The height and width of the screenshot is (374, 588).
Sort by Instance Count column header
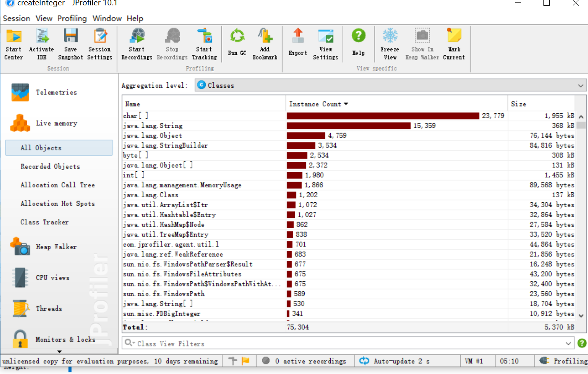(396, 104)
